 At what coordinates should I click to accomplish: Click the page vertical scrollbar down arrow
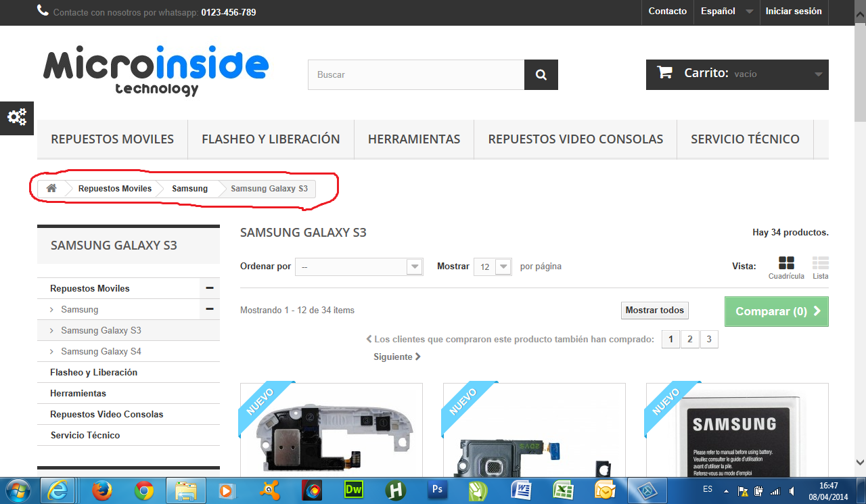pyautogui.click(x=860, y=463)
